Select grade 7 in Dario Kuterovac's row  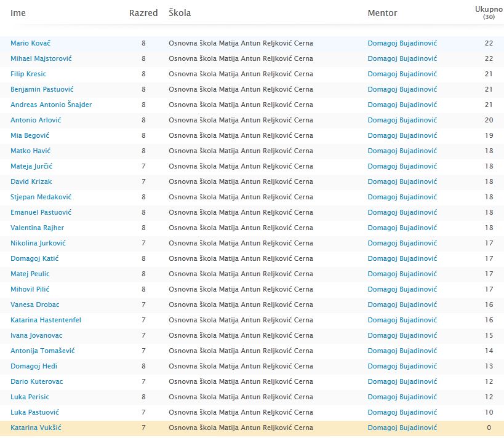pos(143,382)
